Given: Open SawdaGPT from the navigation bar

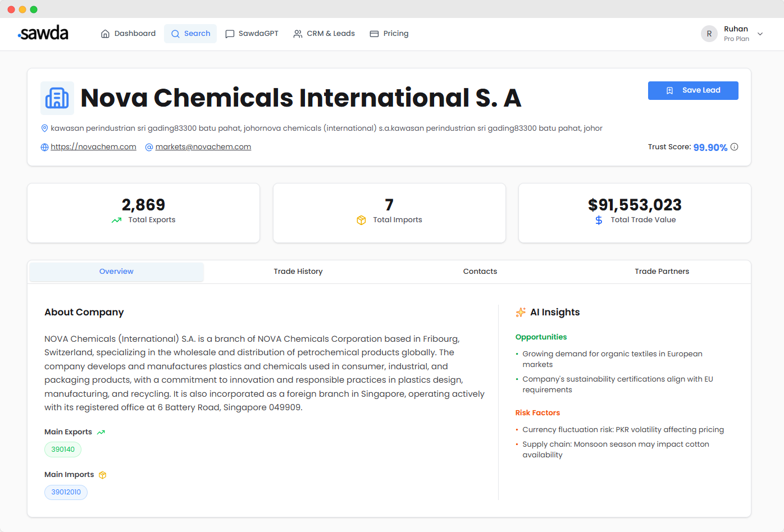Looking at the screenshot, I should 252,34.
